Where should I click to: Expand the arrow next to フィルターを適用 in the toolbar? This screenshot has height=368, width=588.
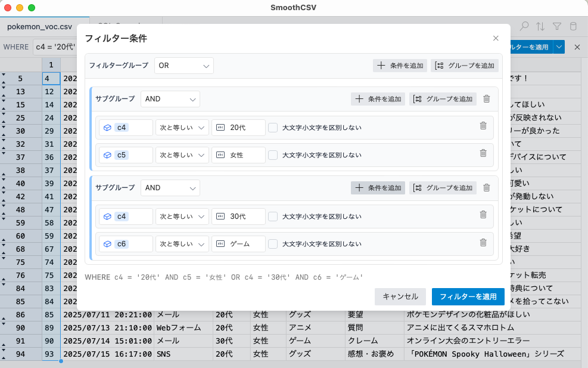(x=559, y=47)
